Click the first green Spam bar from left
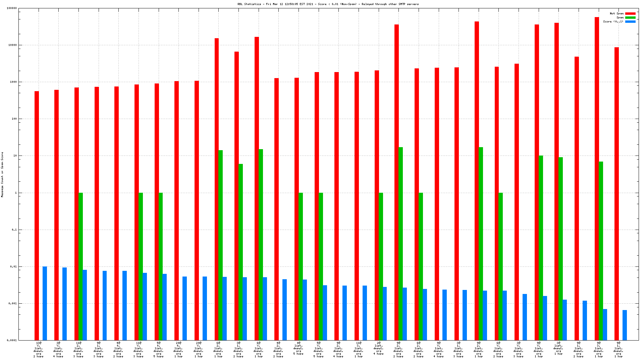Screen dimensions: 644x362 (x=80, y=266)
